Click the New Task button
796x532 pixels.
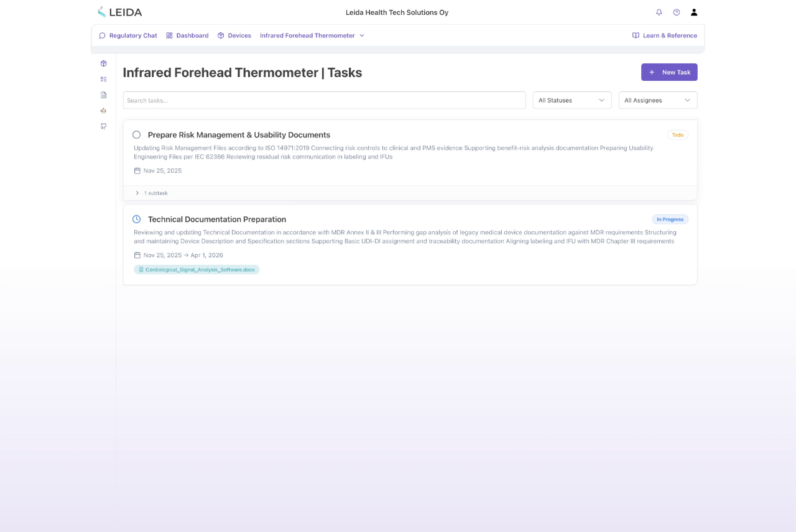(x=669, y=72)
